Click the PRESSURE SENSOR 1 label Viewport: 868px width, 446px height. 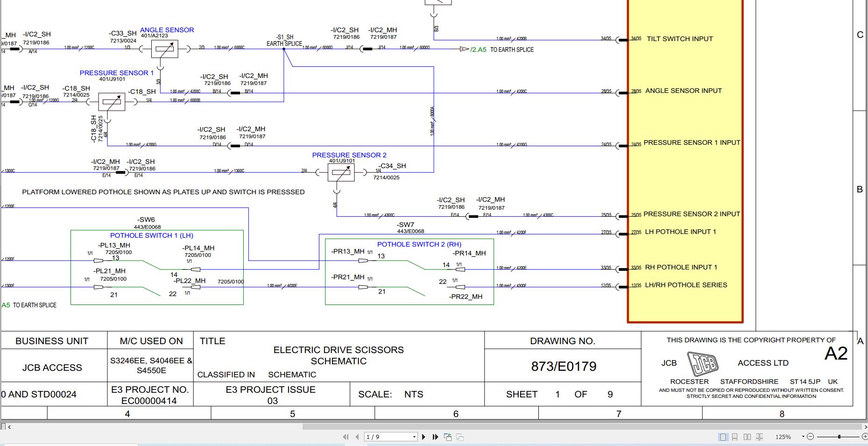pyautogui.click(x=117, y=73)
